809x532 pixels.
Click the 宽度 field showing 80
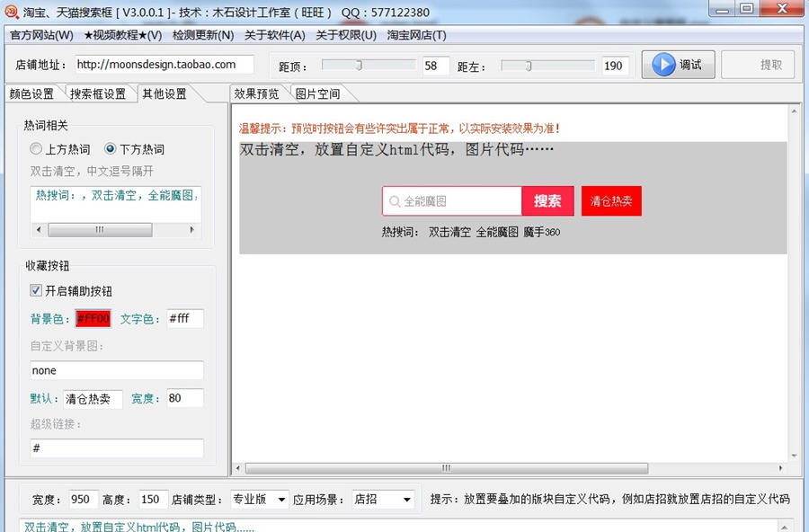[x=185, y=398]
